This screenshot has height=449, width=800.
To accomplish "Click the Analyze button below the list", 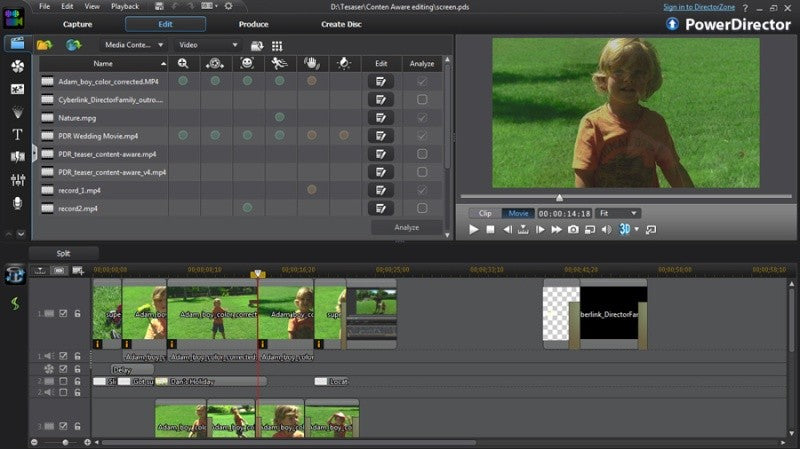I will [x=407, y=228].
